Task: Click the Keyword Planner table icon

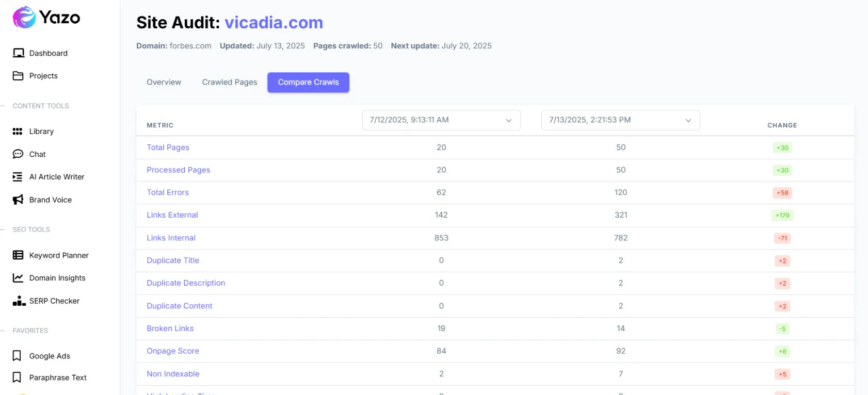Action: point(18,255)
